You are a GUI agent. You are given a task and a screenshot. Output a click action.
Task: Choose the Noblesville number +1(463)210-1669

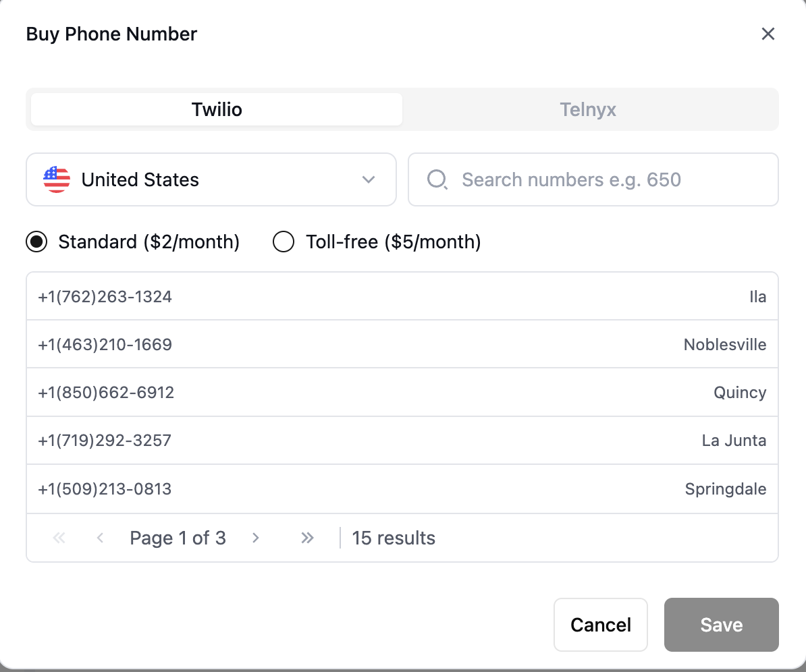point(402,344)
